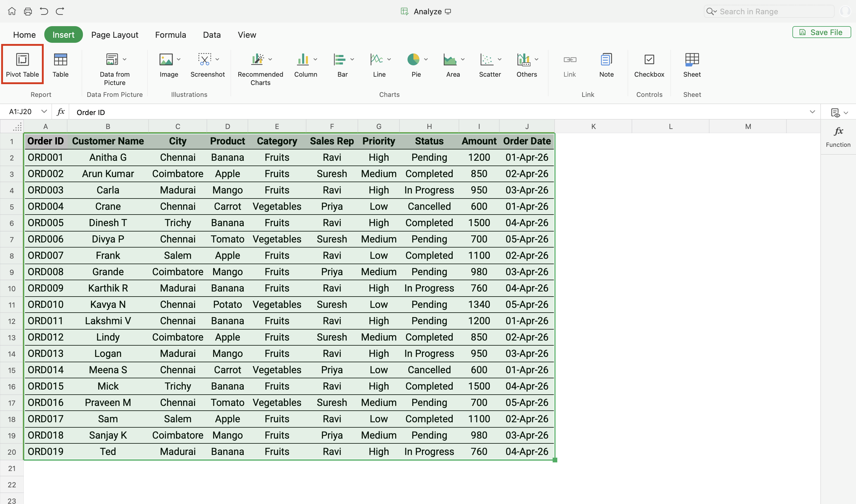Click the undo arrow in the top bar
Screen dimensions: 856x504
pos(44,11)
